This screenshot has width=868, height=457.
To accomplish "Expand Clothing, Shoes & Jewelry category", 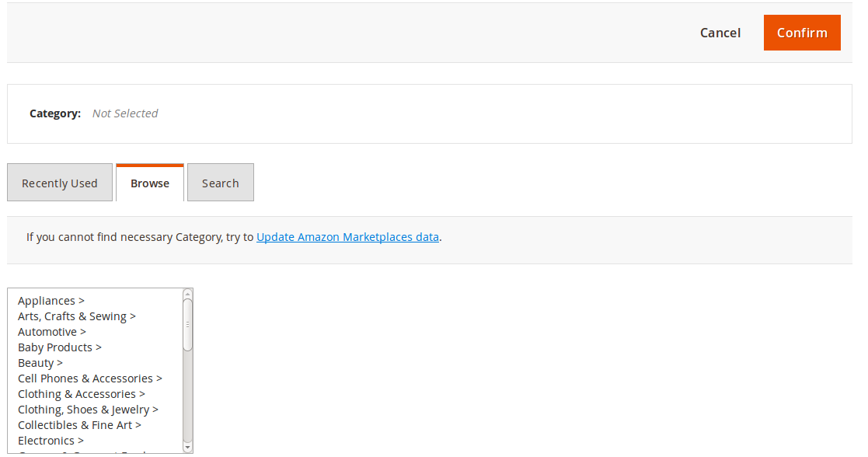I will click(88, 410).
